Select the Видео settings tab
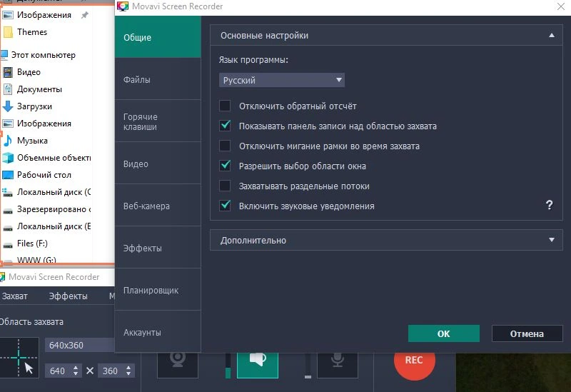The height and width of the screenshot is (392, 571). pyautogui.click(x=158, y=164)
